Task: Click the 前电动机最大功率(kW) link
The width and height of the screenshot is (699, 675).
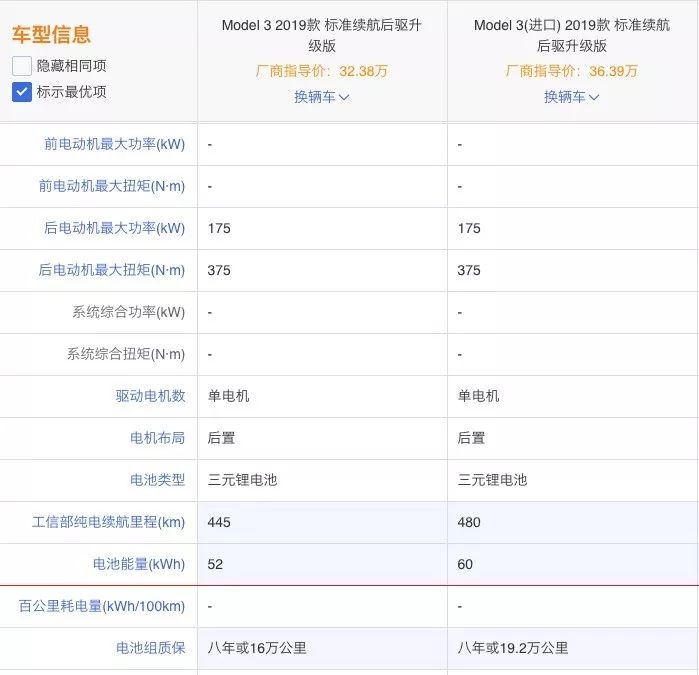Action: pyautogui.click(x=115, y=144)
